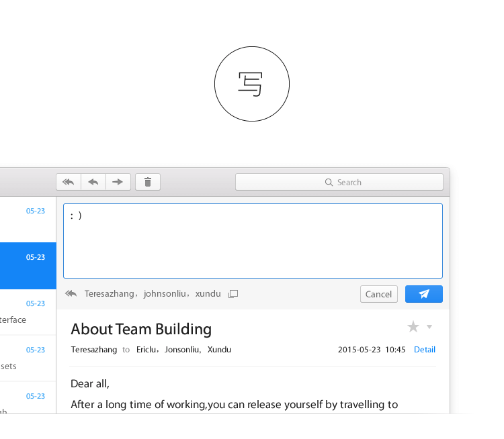Click the Reply arrow toolbar icon
Screen dimensions: 504x439
[x=93, y=182]
